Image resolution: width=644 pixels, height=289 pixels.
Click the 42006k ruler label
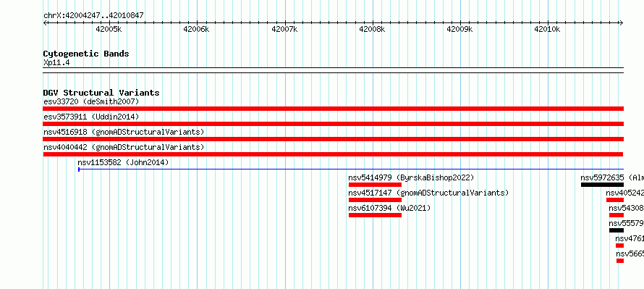(x=196, y=29)
